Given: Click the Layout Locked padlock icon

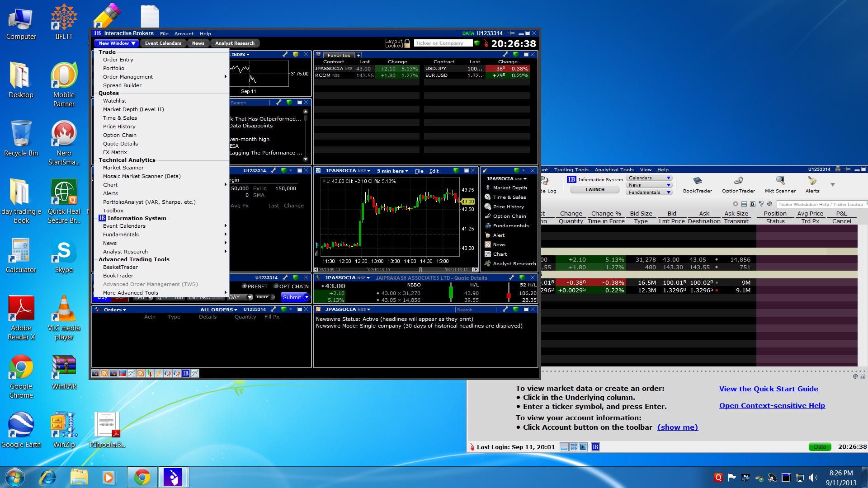Looking at the screenshot, I should point(407,43).
